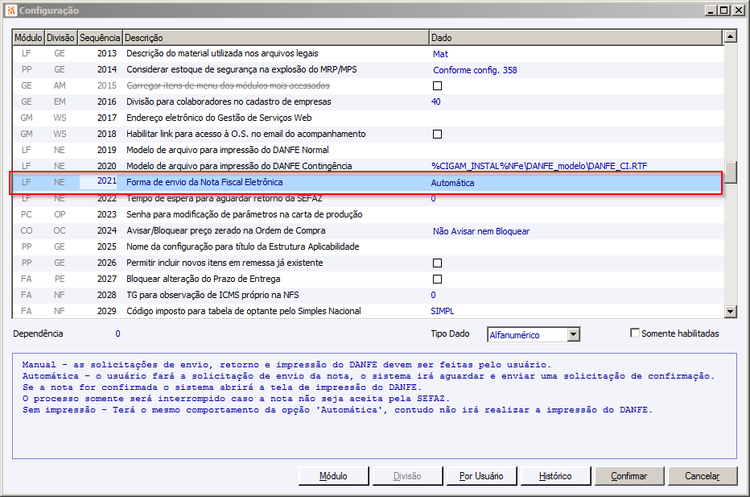Image resolution: width=750 pixels, height=497 pixels.
Task: Click the value 40 in row 2016
Action: pyautogui.click(x=436, y=102)
